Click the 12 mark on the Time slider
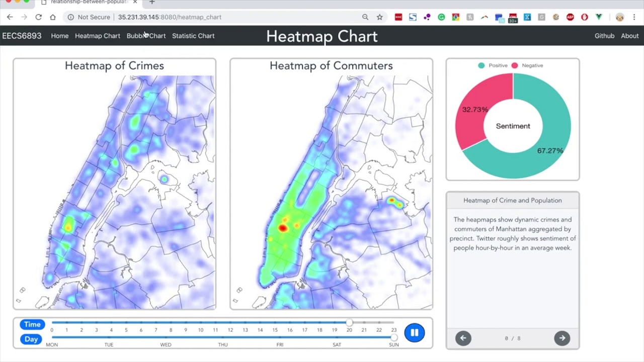This screenshot has width=644, height=362. [x=230, y=330]
